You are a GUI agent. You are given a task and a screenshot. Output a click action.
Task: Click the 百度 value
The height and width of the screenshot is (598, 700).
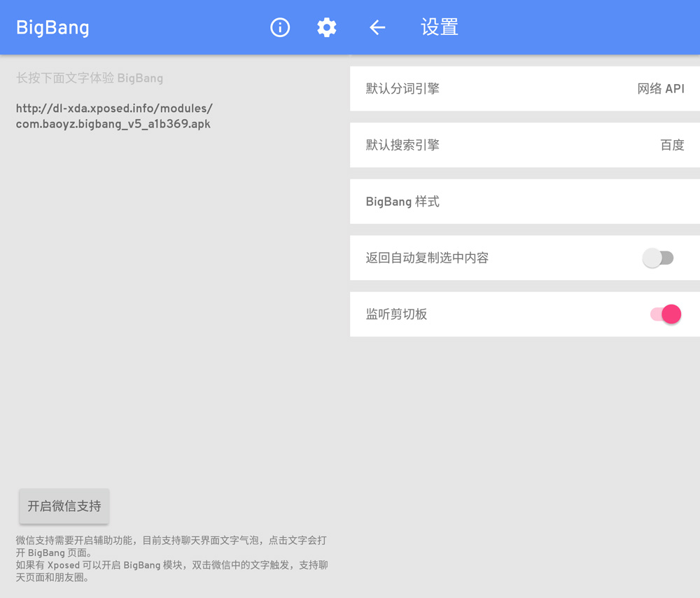(x=672, y=145)
